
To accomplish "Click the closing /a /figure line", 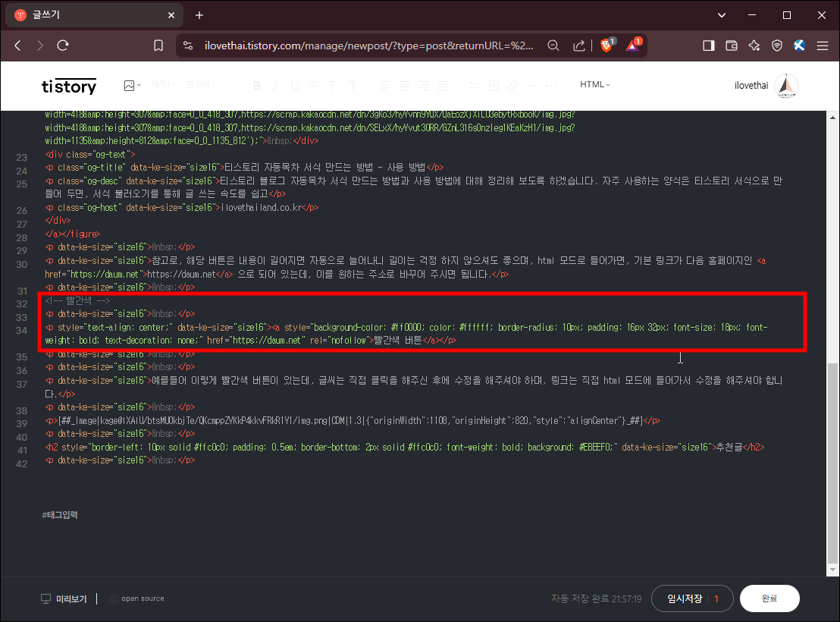I will [72, 234].
